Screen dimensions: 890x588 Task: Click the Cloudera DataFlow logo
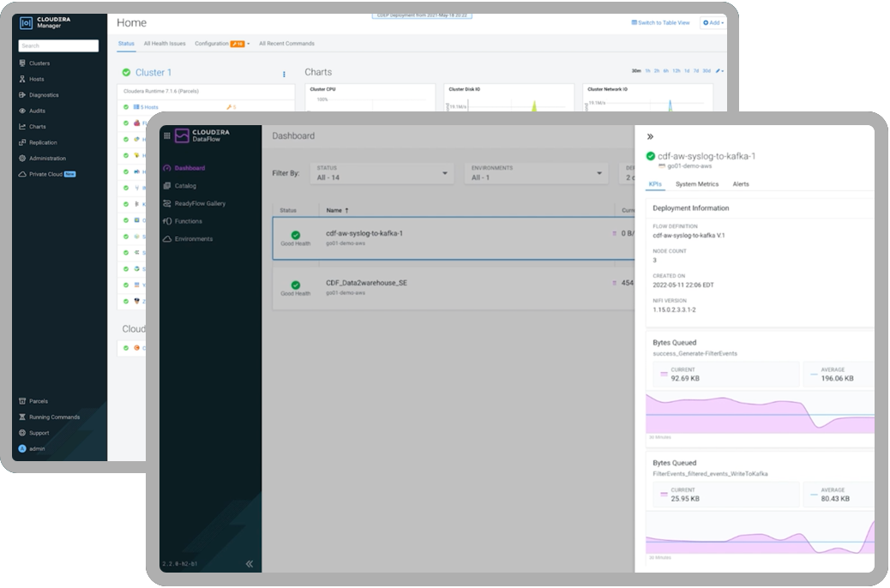pyautogui.click(x=202, y=135)
